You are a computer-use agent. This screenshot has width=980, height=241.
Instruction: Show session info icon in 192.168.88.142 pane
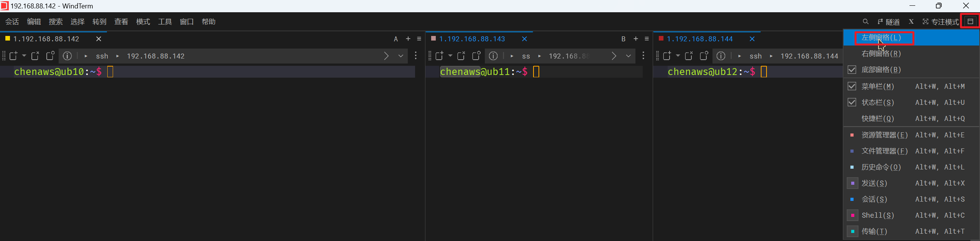click(67, 56)
